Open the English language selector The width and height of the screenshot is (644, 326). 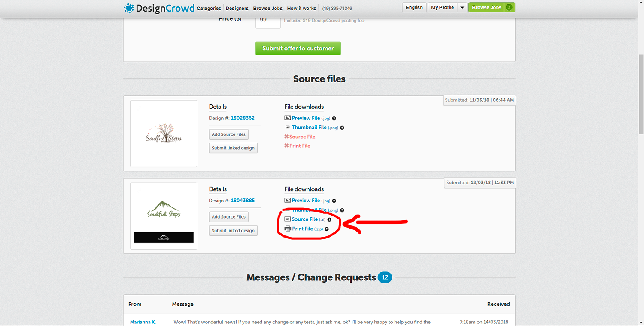click(x=414, y=7)
